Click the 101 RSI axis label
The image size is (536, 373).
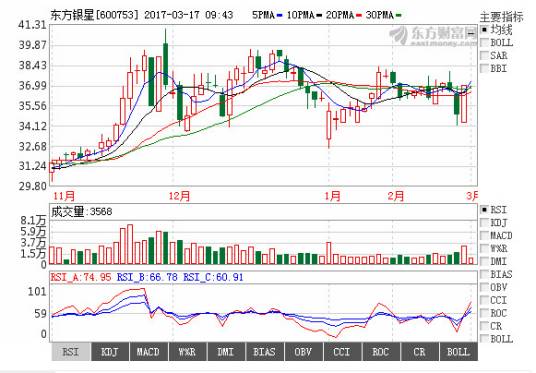(37, 292)
